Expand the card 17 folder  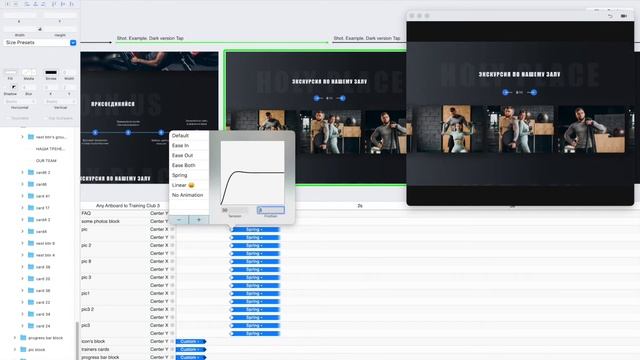click(22, 208)
